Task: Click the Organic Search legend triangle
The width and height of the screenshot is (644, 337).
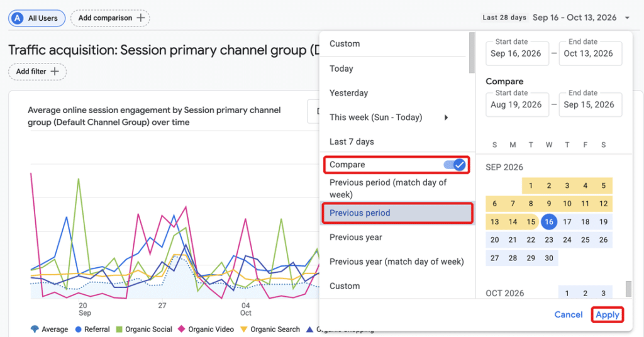Action: coord(244,329)
